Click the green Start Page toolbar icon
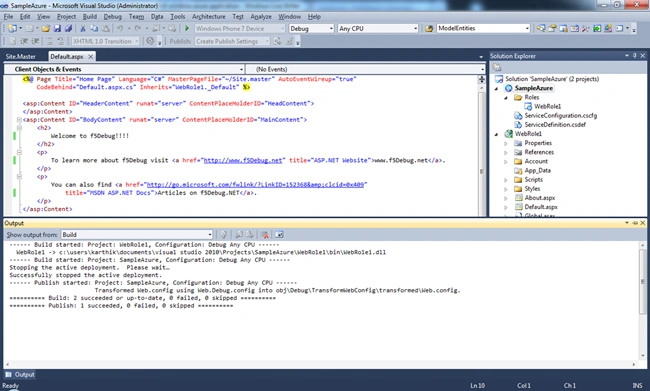 tap(597, 28)
